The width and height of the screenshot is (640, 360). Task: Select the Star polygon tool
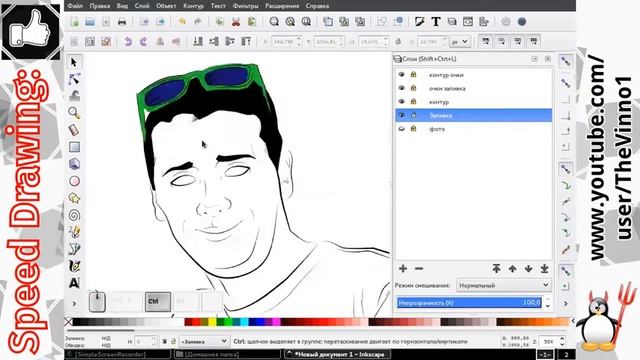(x=74, y=198)
